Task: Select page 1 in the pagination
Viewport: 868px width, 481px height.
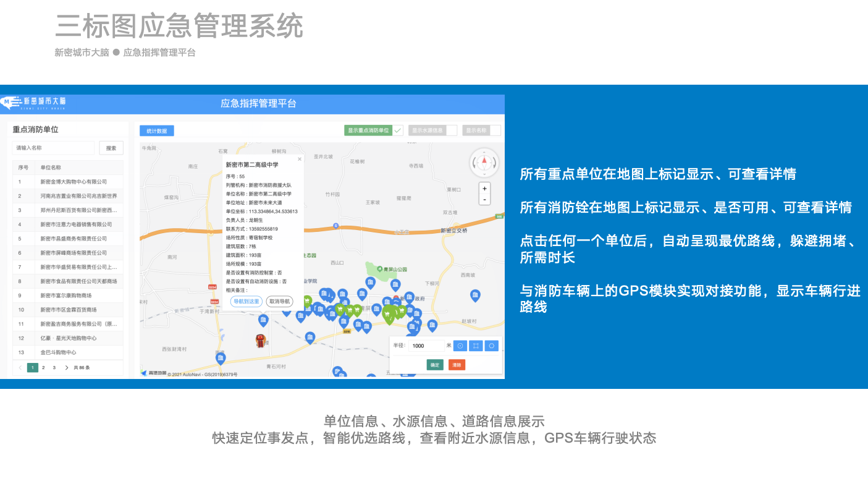Action: [x=33, y=367]
